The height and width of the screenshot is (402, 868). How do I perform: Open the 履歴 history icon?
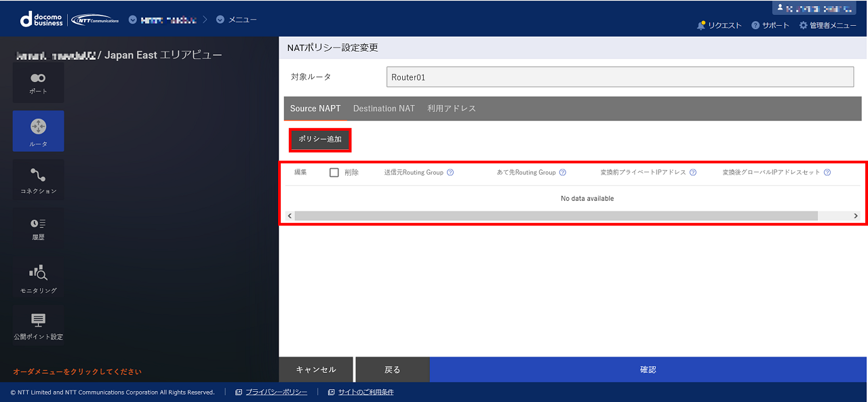[x=38, y=229]
